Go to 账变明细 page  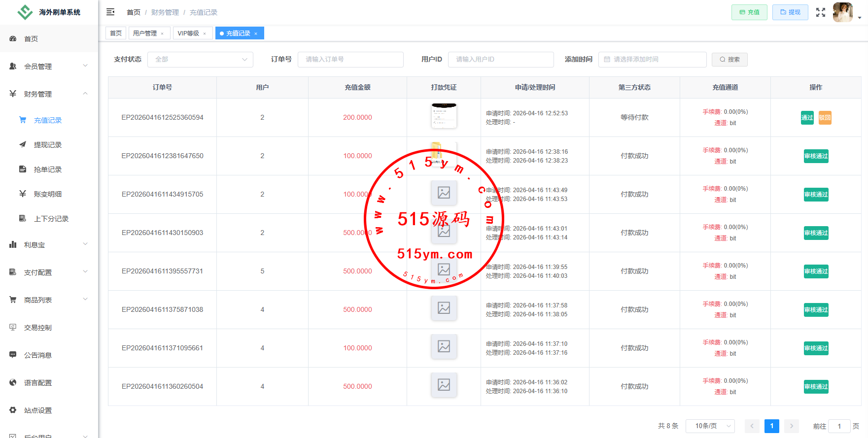[48, 194]
